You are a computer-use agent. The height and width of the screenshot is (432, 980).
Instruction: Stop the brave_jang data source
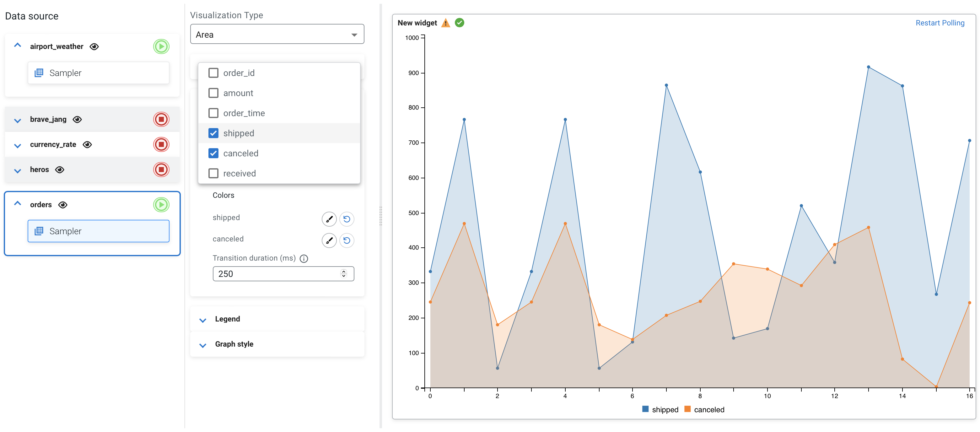161,120
